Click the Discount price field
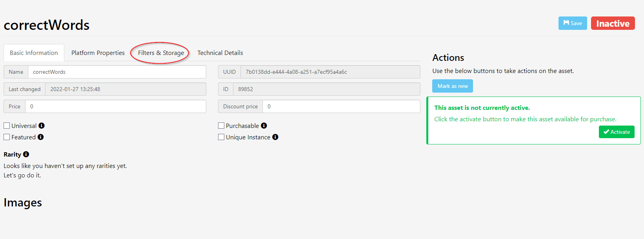 (341, 106)
